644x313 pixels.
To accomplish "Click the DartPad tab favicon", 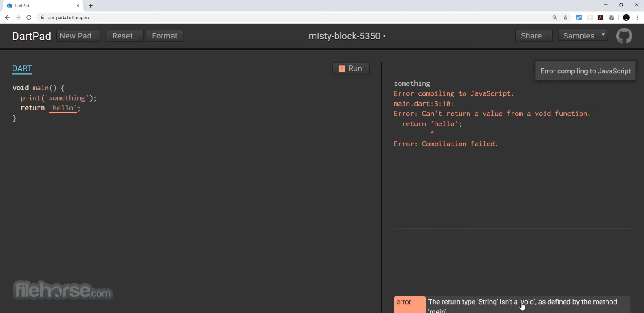I will tap(9, 6).
